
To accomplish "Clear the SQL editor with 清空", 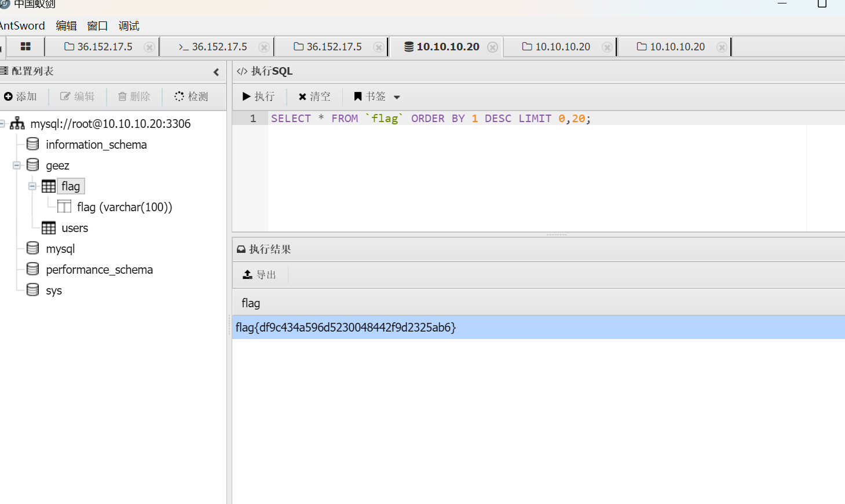I will [314, 97].
